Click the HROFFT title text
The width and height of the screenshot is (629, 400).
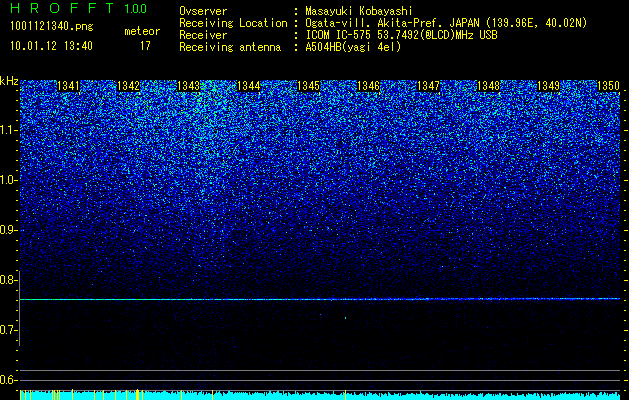click(62, 8)
